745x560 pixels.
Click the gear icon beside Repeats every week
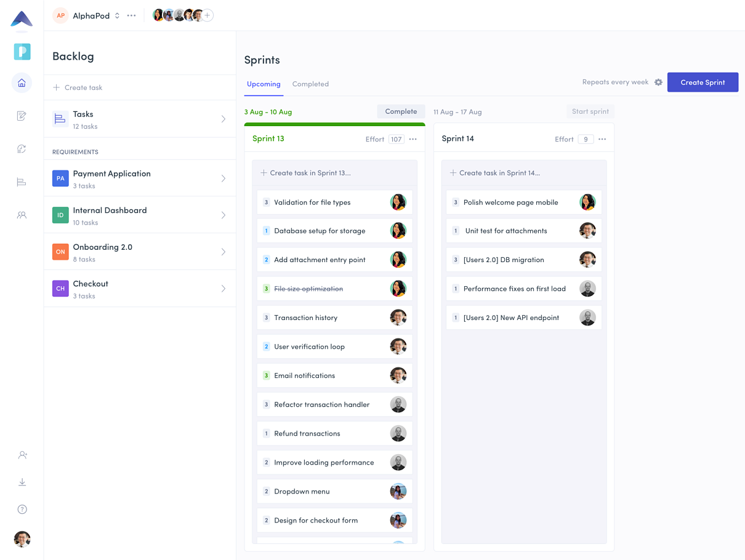[658, 82]
